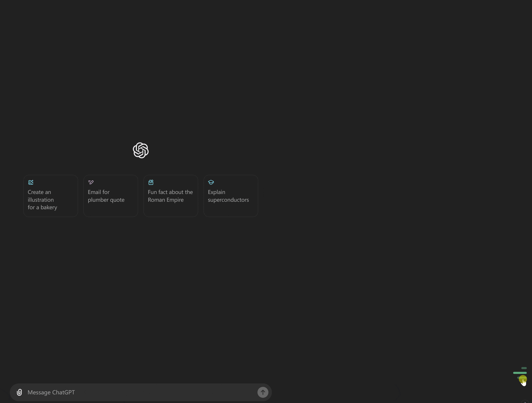Click the image icon on the bakery card
This screenshot has height=403, width=532.
[31, 182]
